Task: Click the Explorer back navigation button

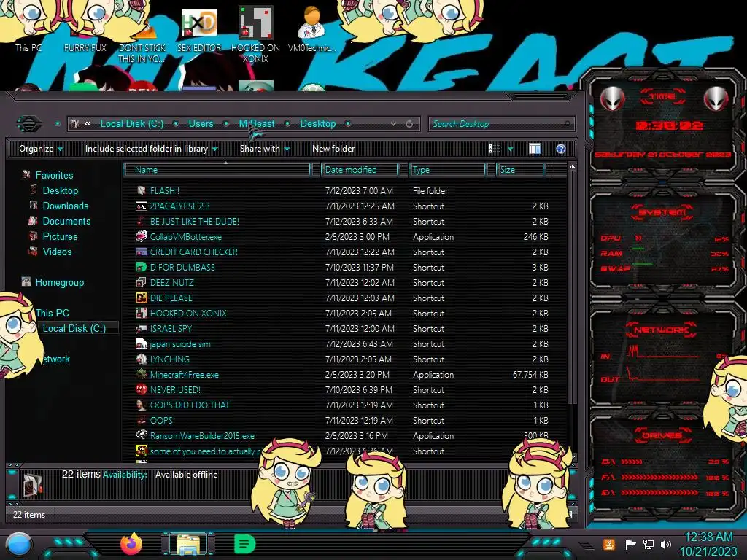Action: [x=29, y=124]
